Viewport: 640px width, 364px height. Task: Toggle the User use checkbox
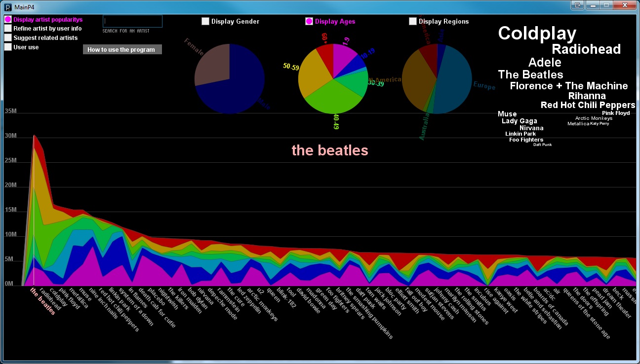click(x=7, y=47)
